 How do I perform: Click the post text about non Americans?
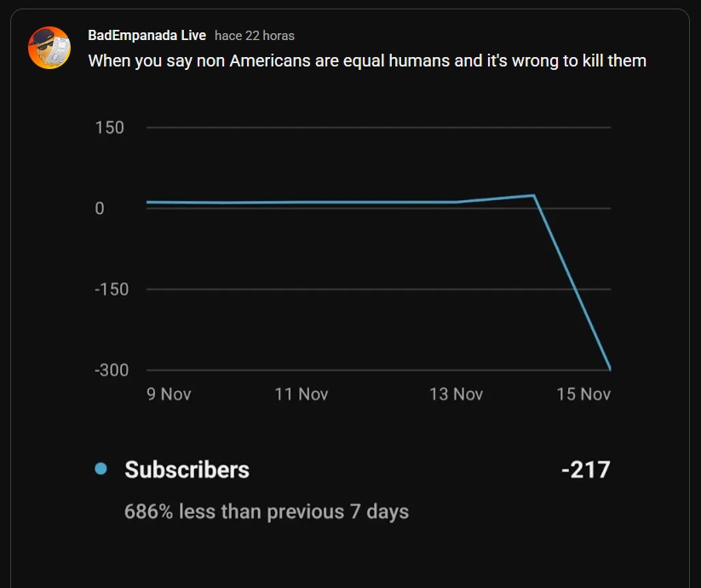coord(367,61)
